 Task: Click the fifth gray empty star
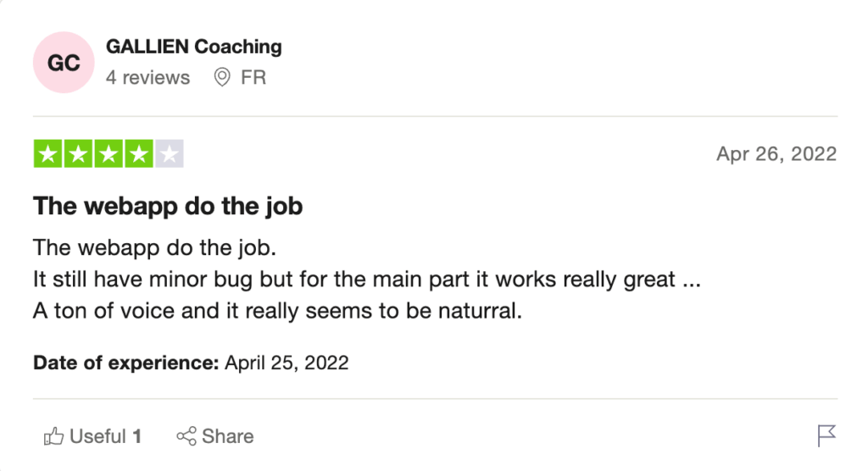click(x=169, y=154)
